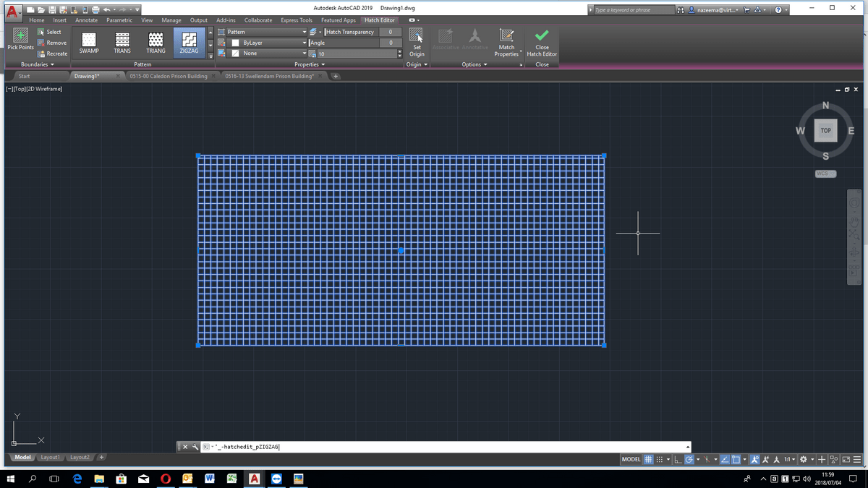Click the Close Hatch Editor button
Screen dimensions: 868x488
[542, 42]
